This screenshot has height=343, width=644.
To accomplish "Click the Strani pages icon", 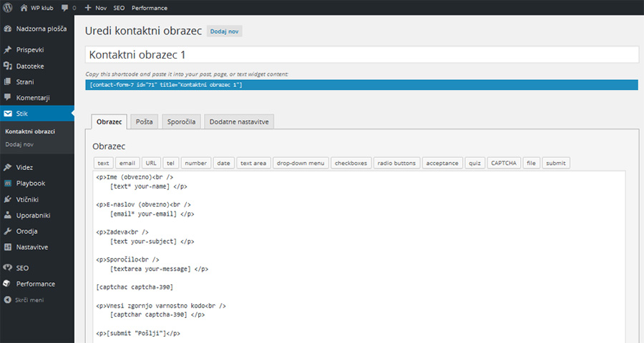I will [x=7, y=81].
